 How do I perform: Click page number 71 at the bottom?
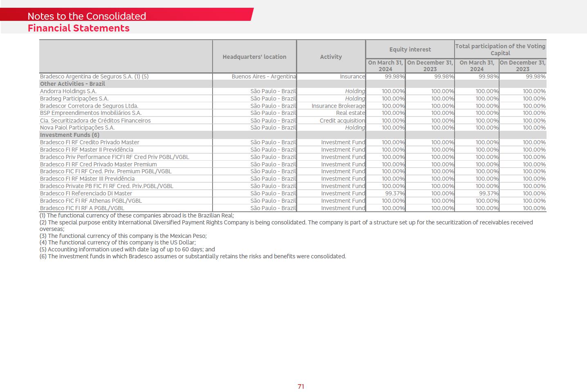point(301,386)
